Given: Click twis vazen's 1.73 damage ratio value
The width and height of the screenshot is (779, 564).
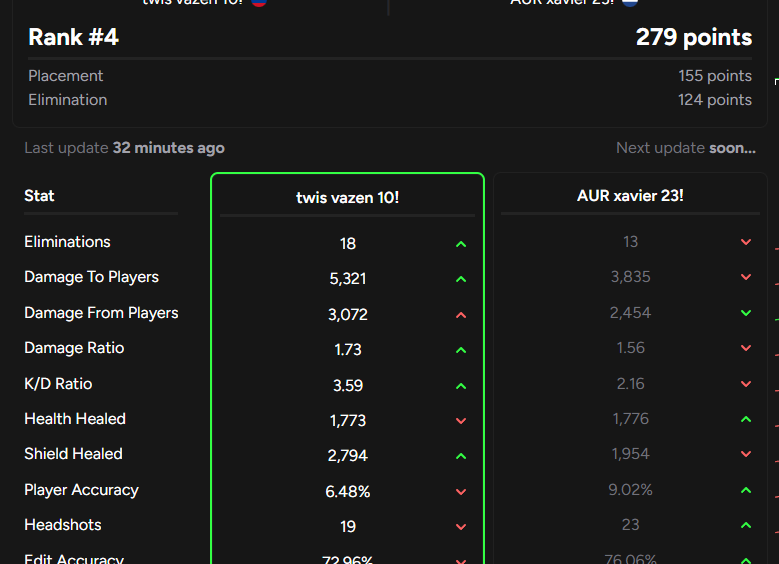Looking at the screenshot, I should tap(347, 350).
